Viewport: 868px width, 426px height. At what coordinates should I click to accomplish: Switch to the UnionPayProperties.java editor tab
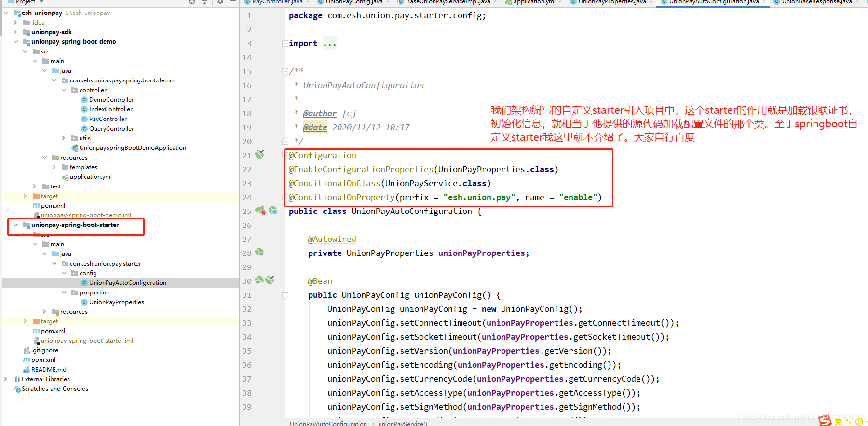point(612,2)
